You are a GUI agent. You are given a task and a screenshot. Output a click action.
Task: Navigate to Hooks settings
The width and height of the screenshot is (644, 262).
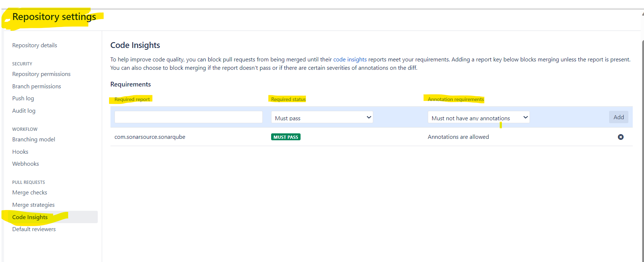(20, 152)
